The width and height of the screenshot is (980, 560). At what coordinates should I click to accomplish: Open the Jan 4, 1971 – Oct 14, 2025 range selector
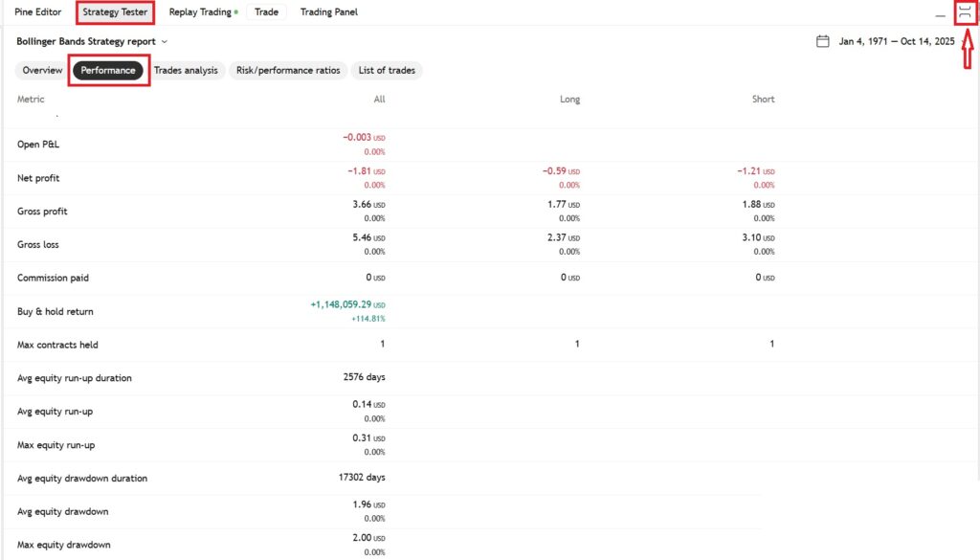click(897, 42)
